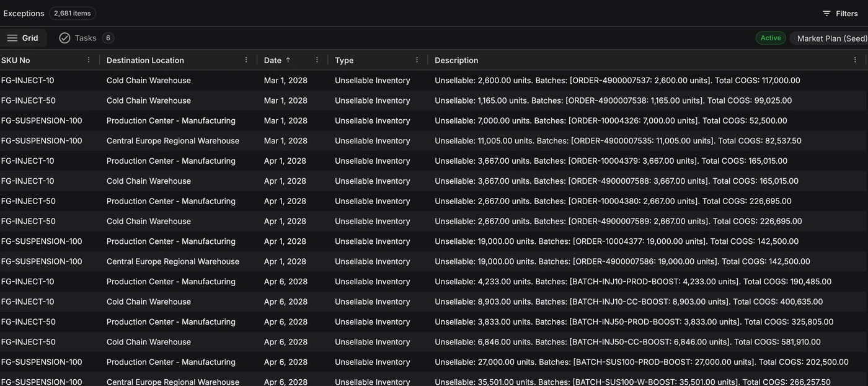Screen dimensions: 868x386
Task: Click Central Europe Regional Warehouse in ORDER-4900007586 row
Action: (173, 261)
